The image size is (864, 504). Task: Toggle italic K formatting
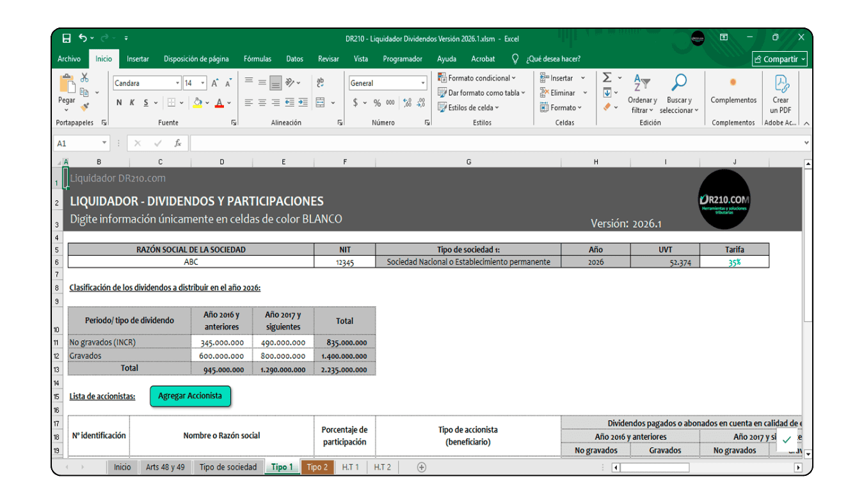pos(132,103)
